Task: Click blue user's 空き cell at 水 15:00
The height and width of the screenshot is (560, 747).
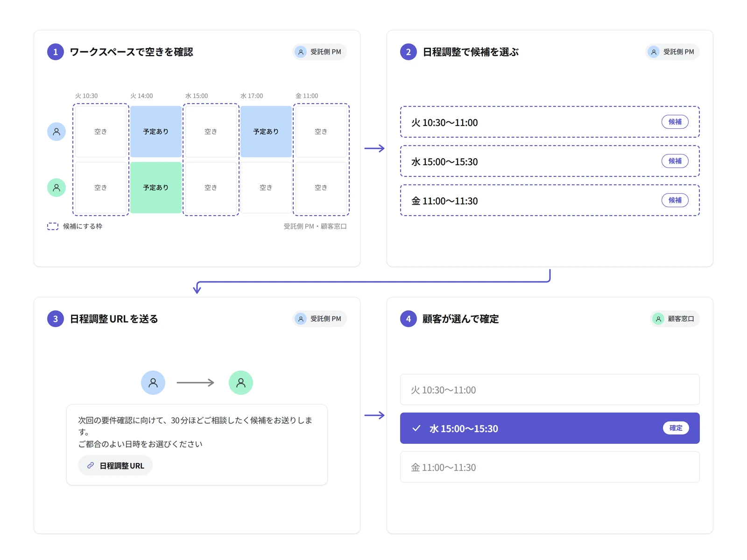Action: coord(211,132)
